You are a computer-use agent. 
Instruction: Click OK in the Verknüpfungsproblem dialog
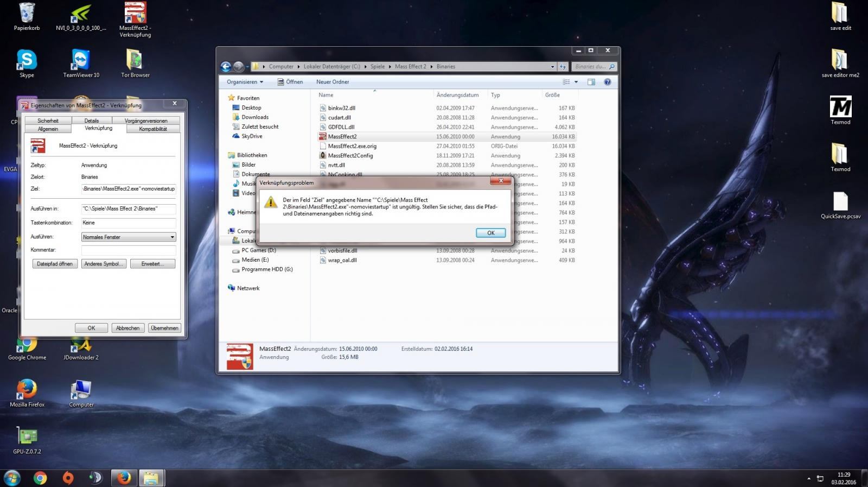point(490,233)
